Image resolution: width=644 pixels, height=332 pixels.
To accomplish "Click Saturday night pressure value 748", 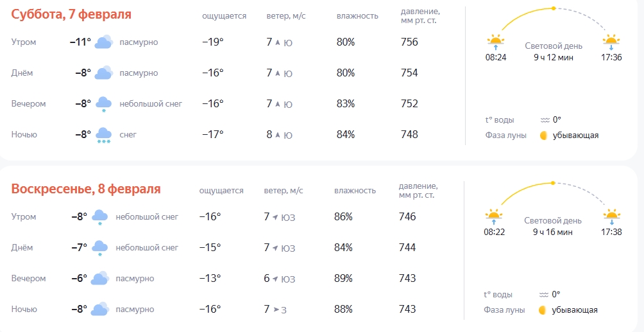I will [x=409, y=135].
